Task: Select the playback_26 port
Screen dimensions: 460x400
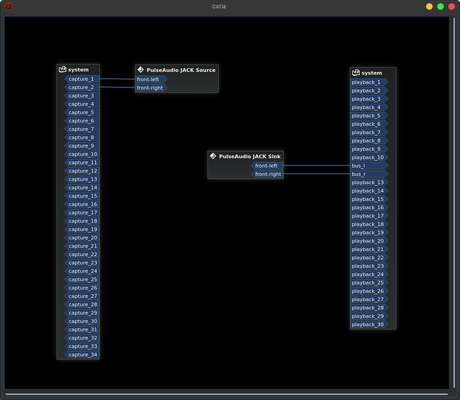Action: point(369,291)
